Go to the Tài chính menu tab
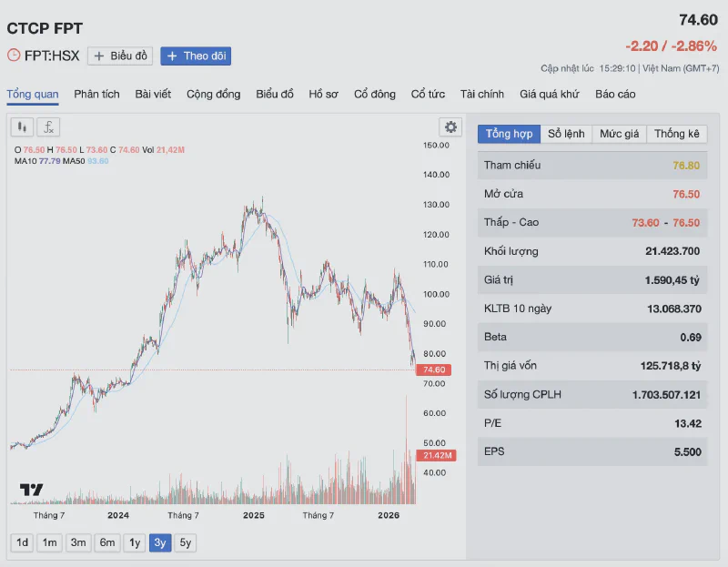Screen dimensions: 728x567 pos(482,95)
